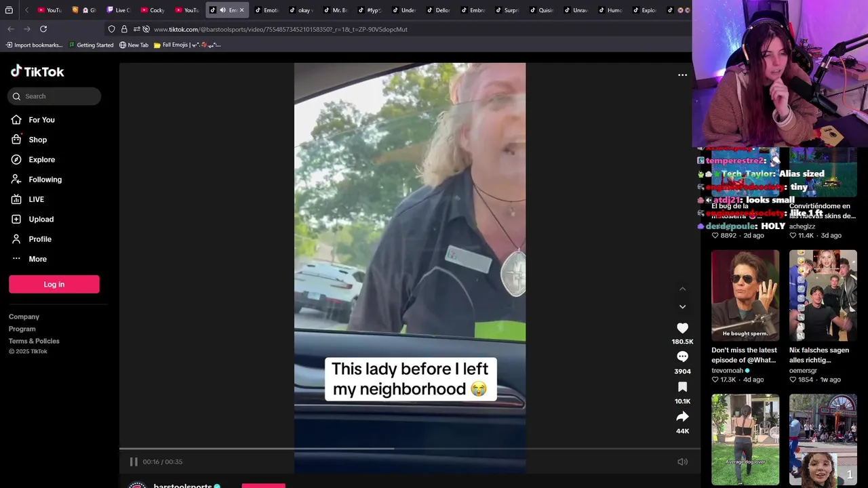
Task: Open the trevornoah video thumbnail
Action: [x=745, y=295]
